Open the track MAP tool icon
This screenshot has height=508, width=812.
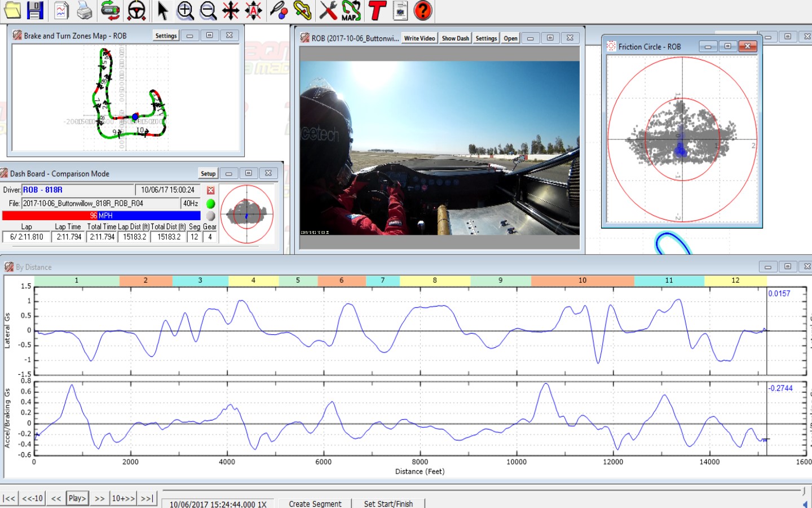pyautogui.click(x=351, y=10)
